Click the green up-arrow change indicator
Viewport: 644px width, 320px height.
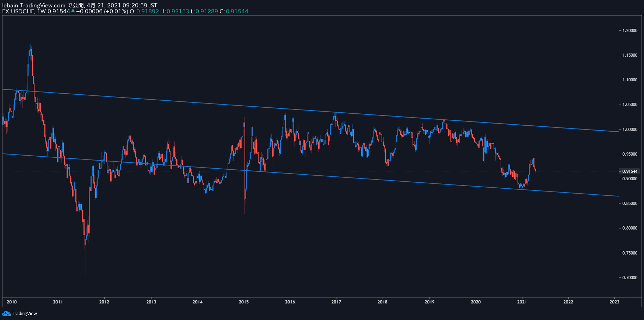click(73, 11)
